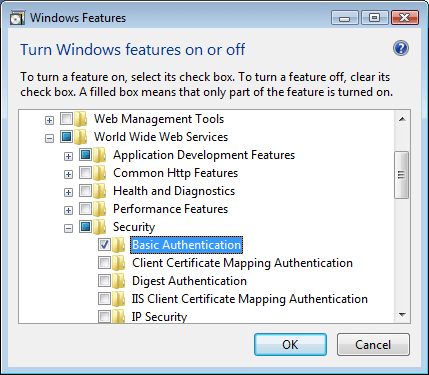Click the Digest Authentication folder icon

(119, 281)
